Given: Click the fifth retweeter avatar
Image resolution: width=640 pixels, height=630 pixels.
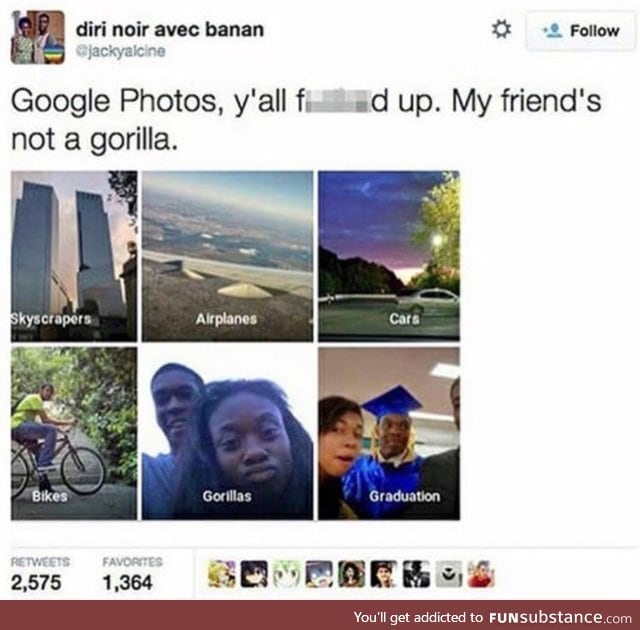Looking at the screenshot, I should 351,574.
